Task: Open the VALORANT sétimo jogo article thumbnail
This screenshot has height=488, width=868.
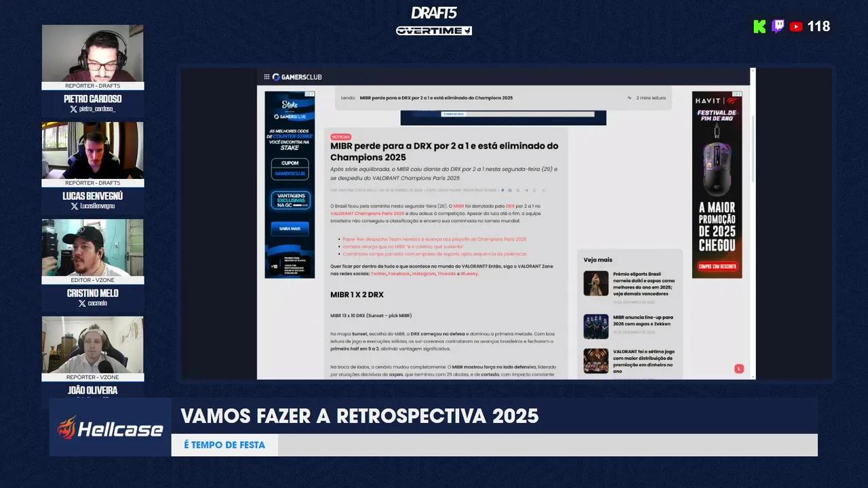Action: click(596, 361)
